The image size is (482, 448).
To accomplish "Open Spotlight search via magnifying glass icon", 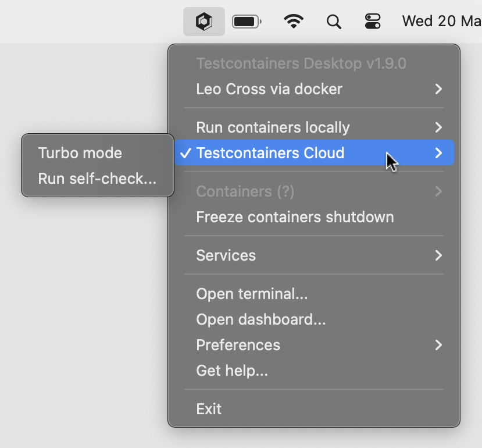I will (x=334, y=21).
